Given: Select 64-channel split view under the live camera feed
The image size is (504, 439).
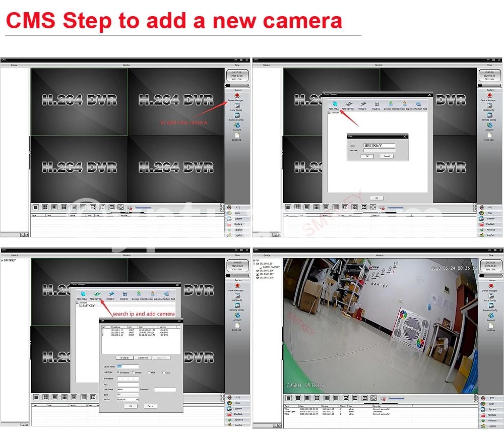Looking at the screenshot, I should [365, 398].
